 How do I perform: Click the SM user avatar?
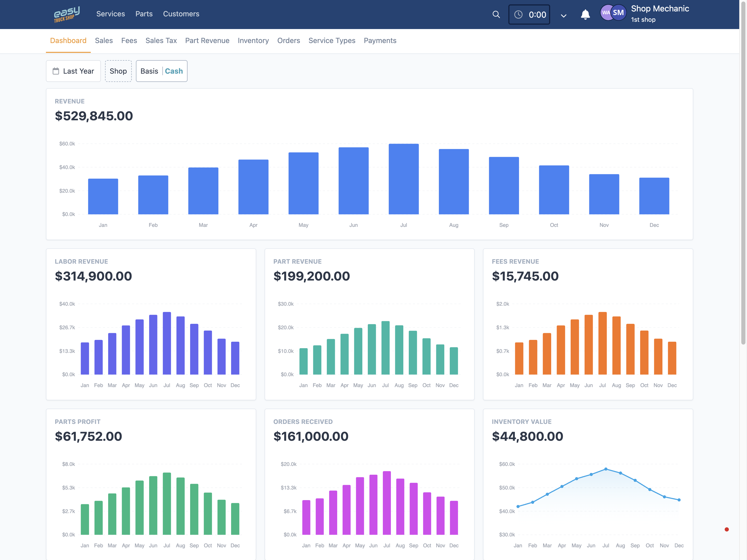coord(618,13)
